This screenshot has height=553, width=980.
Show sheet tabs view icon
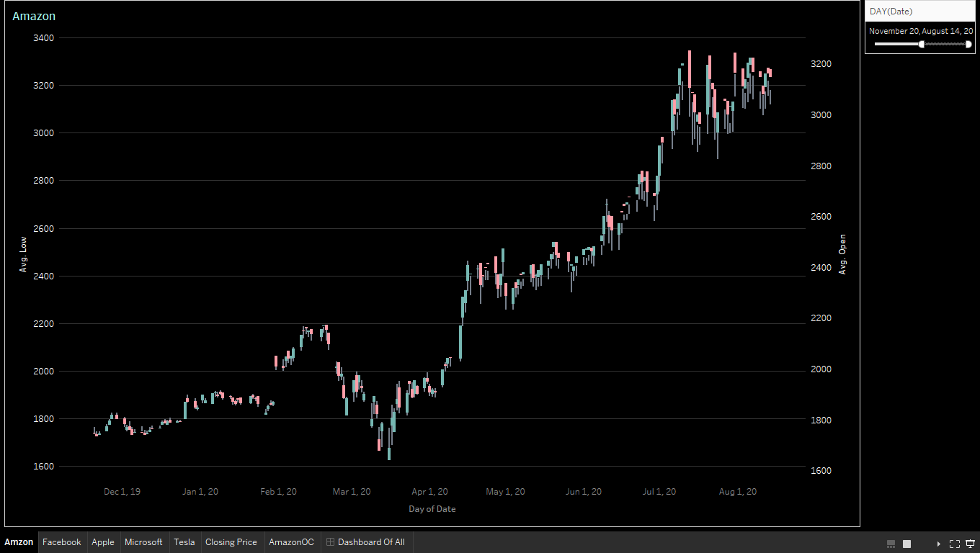907,543
